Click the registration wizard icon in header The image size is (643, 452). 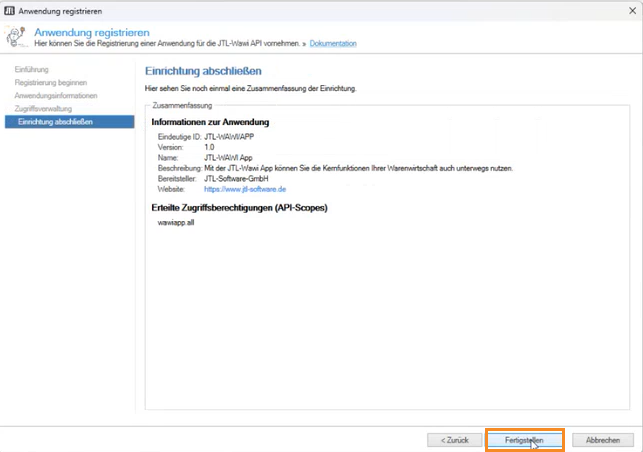[17, 38]
